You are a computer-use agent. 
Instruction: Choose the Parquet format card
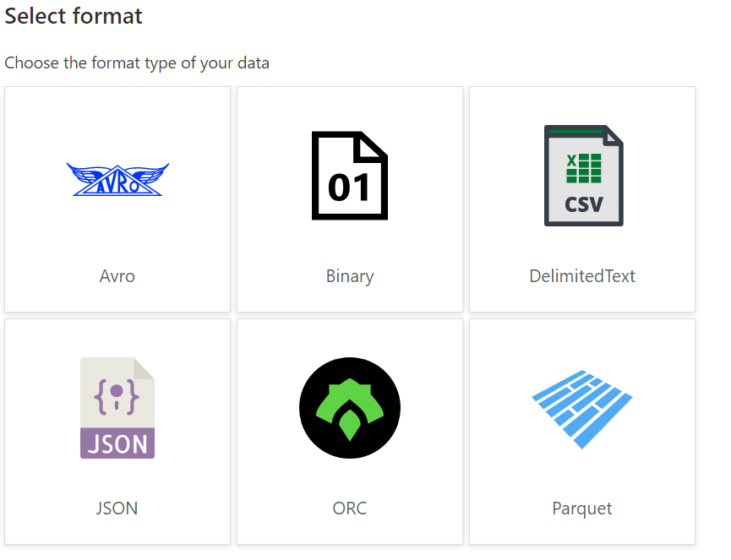(582, 432)
